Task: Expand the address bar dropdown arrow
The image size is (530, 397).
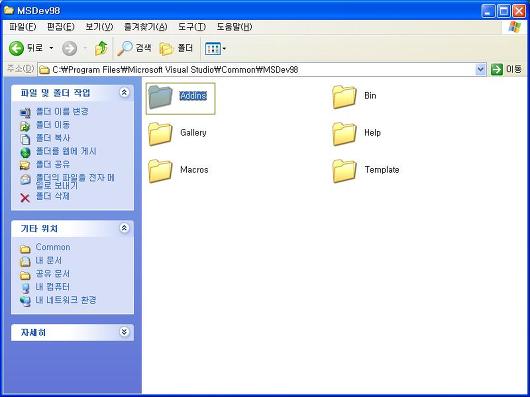Action: pyautogui.click(x=480, y=70)
